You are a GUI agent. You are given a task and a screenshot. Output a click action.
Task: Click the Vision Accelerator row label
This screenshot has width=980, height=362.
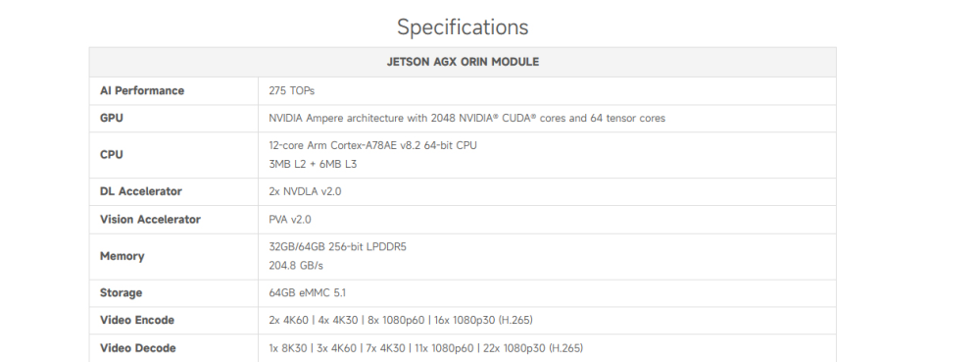click(150, 220)
